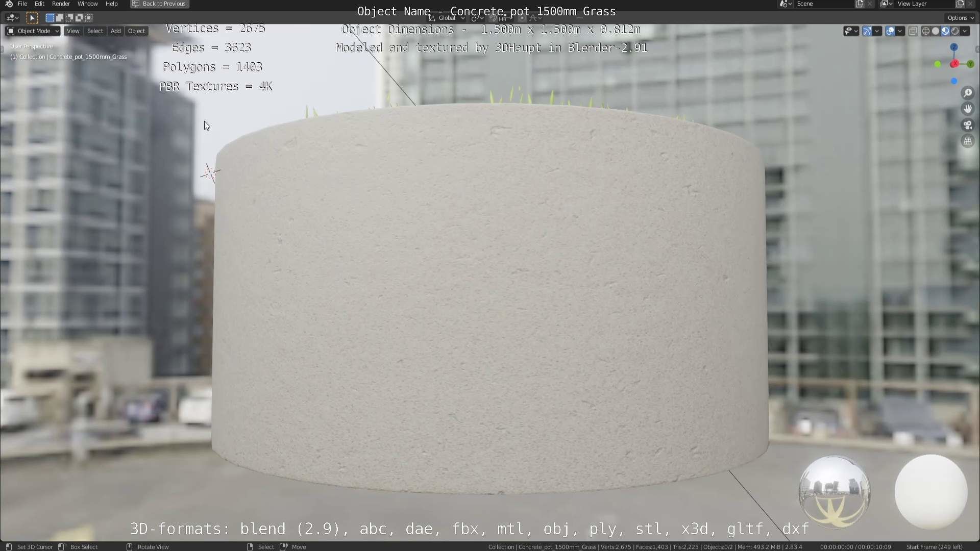Click the Y axis on navigation gizmo
This screenshot has height=551, width=980.
(x=970, y=64)
